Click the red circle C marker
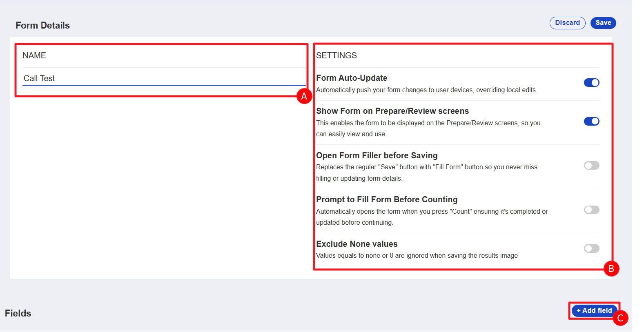644x332 pixels. coord(620,318)
